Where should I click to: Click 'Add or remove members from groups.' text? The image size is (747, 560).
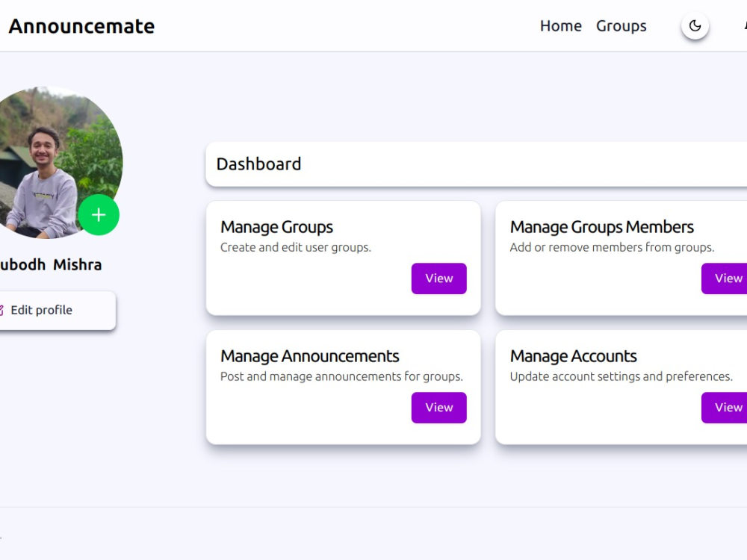click(x=613, y=248)
